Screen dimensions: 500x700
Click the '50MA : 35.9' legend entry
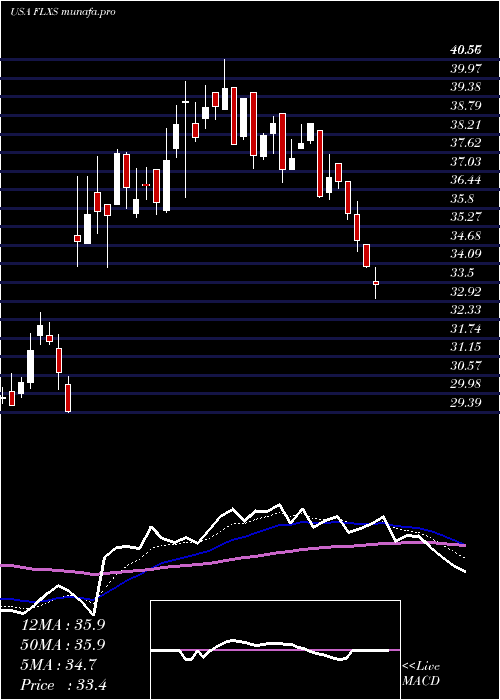pyautogui.click(x=63, y=645)
